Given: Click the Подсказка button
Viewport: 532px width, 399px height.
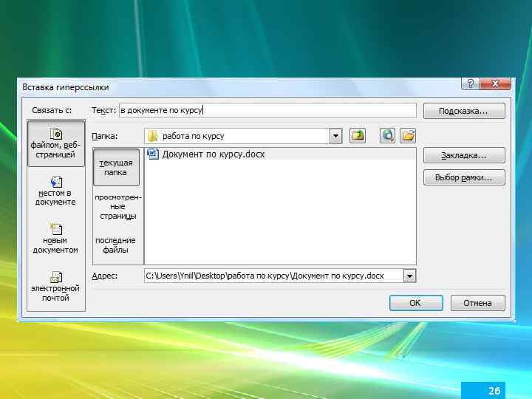Looking at the screenshot, I should pos(464,111).
